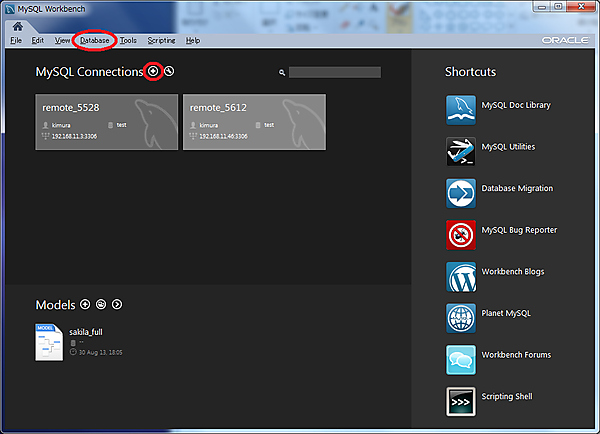Open the Tools menu

pyautogui.click(x=128, y=41)
